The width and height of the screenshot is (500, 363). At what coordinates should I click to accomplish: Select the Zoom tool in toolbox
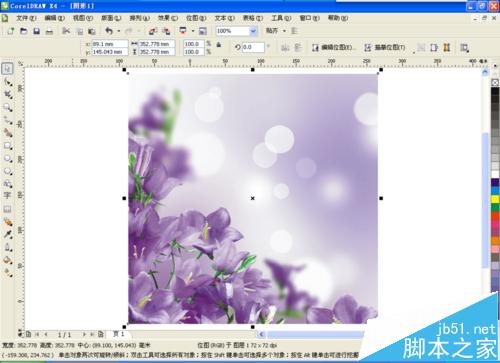tap(7, 107)
